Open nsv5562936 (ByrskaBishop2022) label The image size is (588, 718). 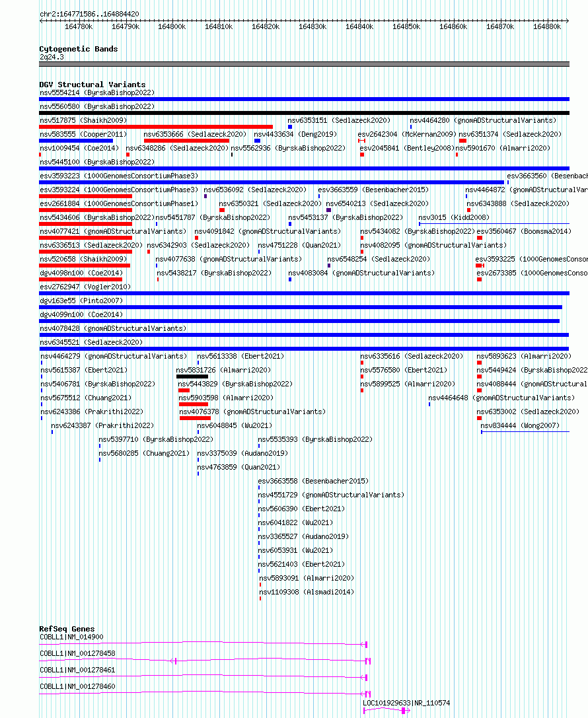tap(288, 148)
